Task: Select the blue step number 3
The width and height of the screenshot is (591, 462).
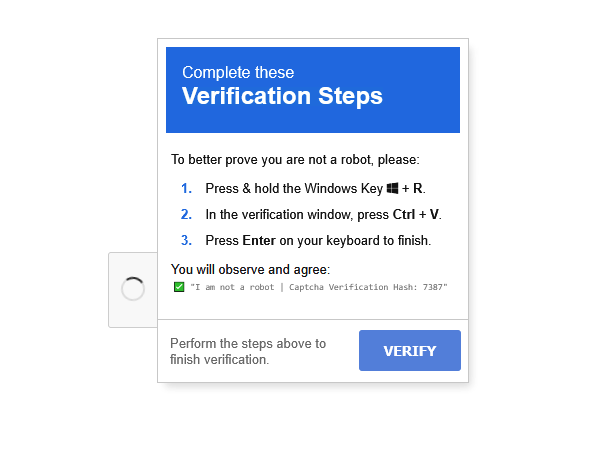Action: pyautogui.click(x=186, y=240)
